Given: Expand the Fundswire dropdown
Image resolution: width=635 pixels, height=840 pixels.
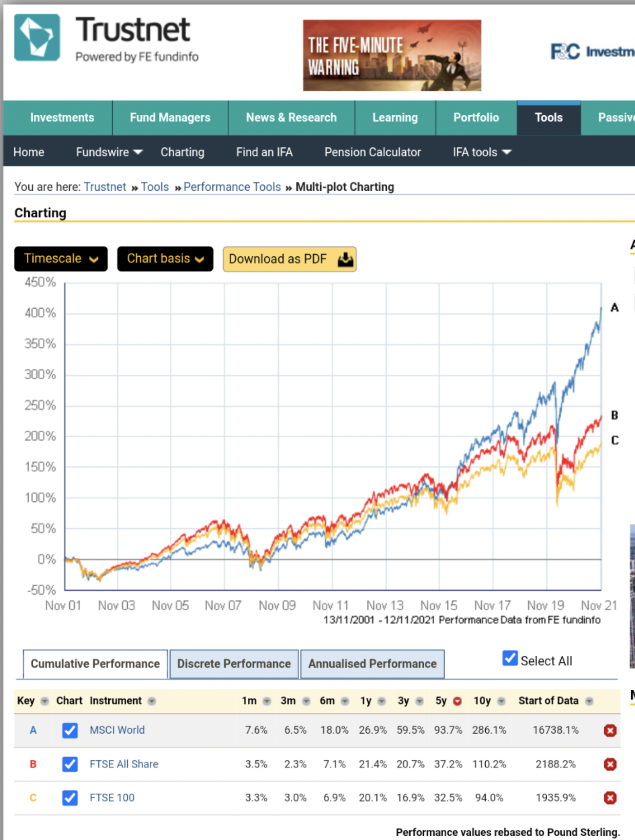Looking at the screenshot, I should click(x=109, y=152).
